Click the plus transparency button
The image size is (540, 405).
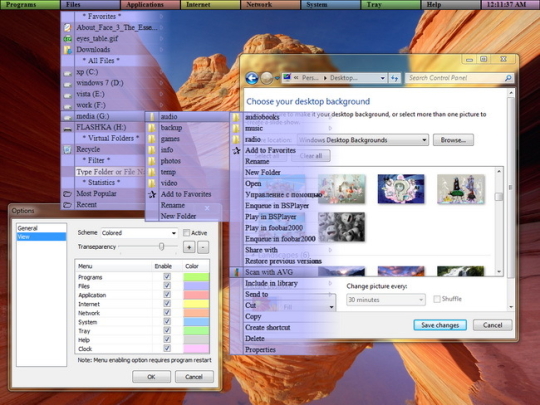(x=189, y=247)
